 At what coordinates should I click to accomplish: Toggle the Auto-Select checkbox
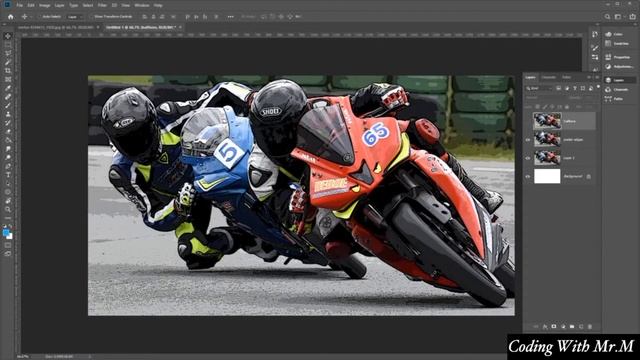tap(40, 17)
